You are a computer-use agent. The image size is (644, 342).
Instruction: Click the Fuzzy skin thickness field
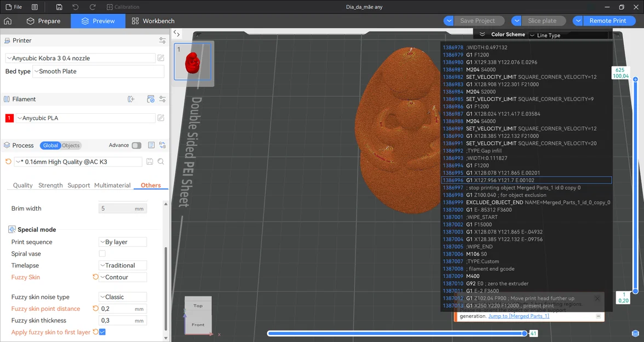123,320
